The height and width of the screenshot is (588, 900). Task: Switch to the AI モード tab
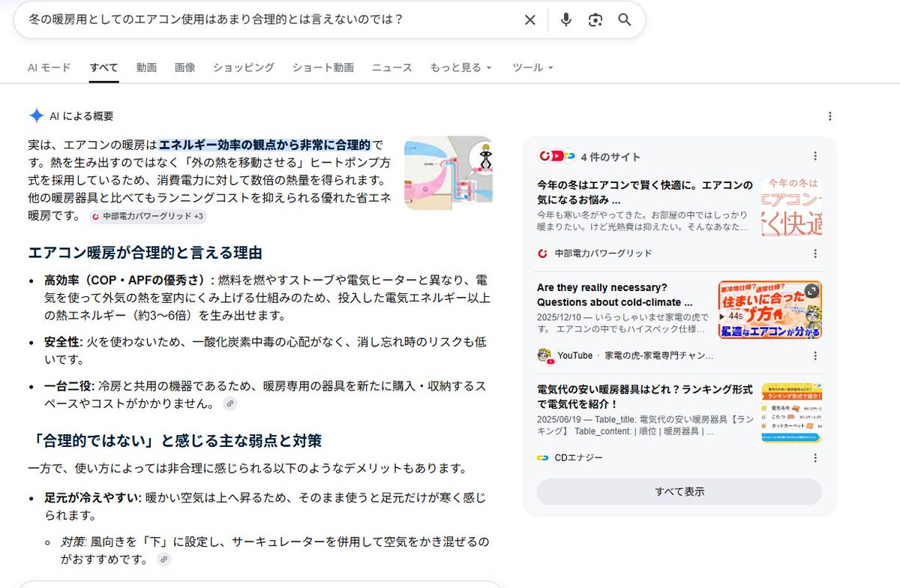pyautogui.click(x=49, y=67)
